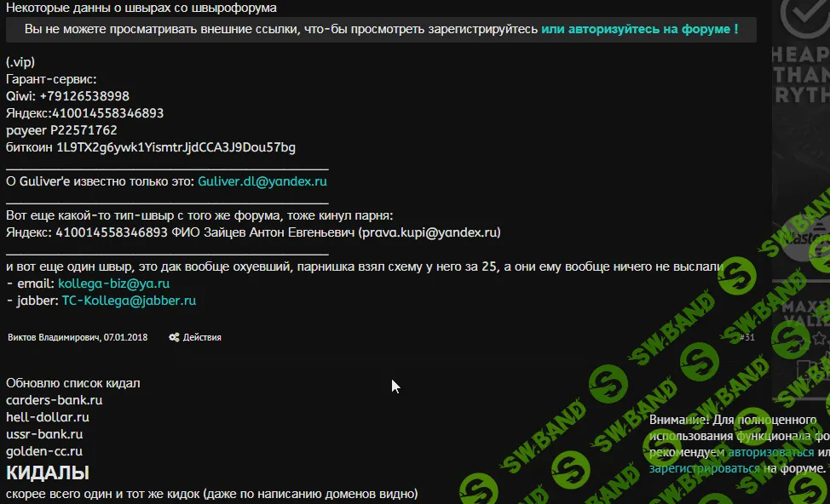
Task: Open the TC-Kollega@jabber.ru jabber link
Action: [x=129, y=301]
